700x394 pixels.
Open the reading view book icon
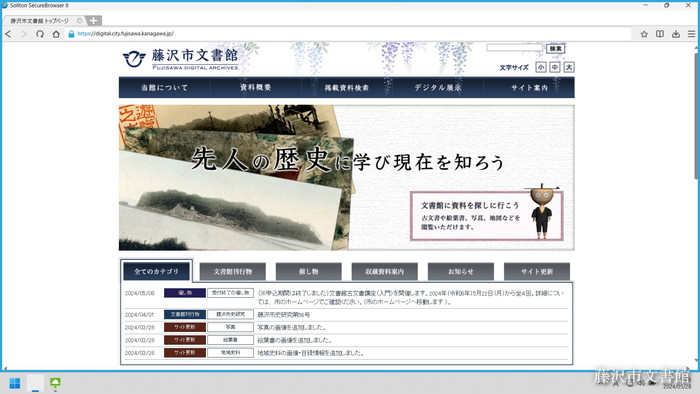pyautogui.click(x=660, y=34)
